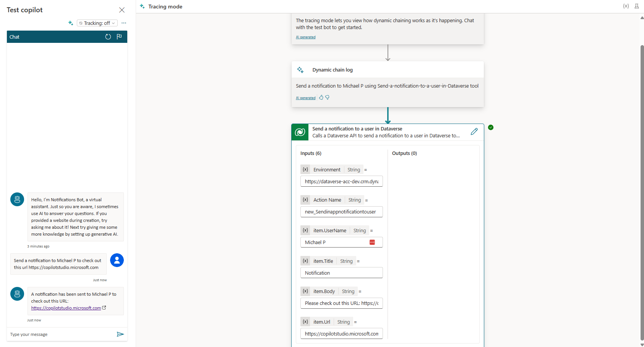Open the more options ellipsis menu
Viewport: 644px width, 347px height.
click(124, 23)
